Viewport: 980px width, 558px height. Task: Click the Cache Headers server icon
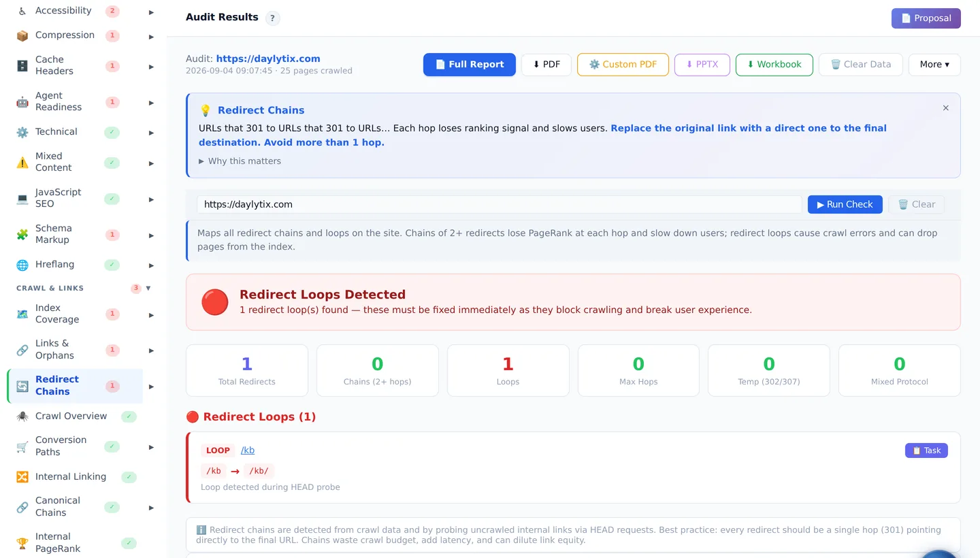point(22,65)
